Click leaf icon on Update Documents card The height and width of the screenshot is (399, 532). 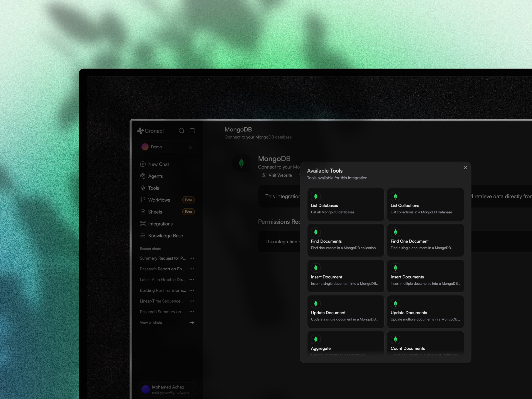tap(395, 304)
